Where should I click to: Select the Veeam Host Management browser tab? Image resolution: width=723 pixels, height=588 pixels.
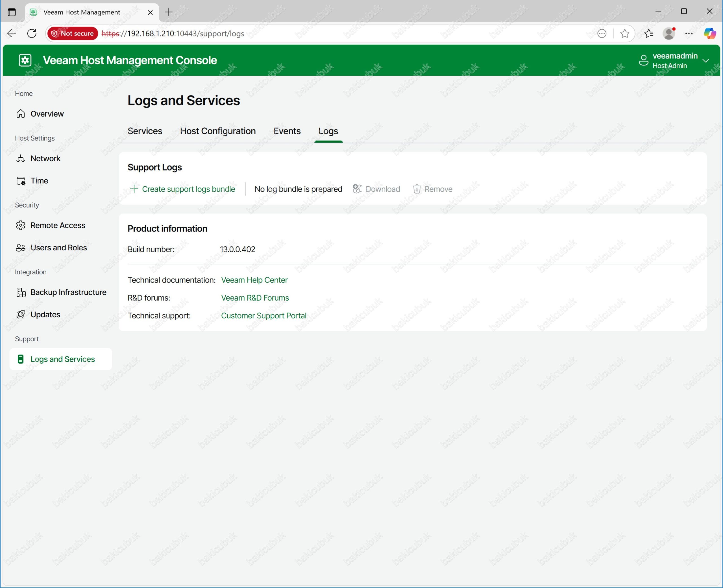(92, 12)
